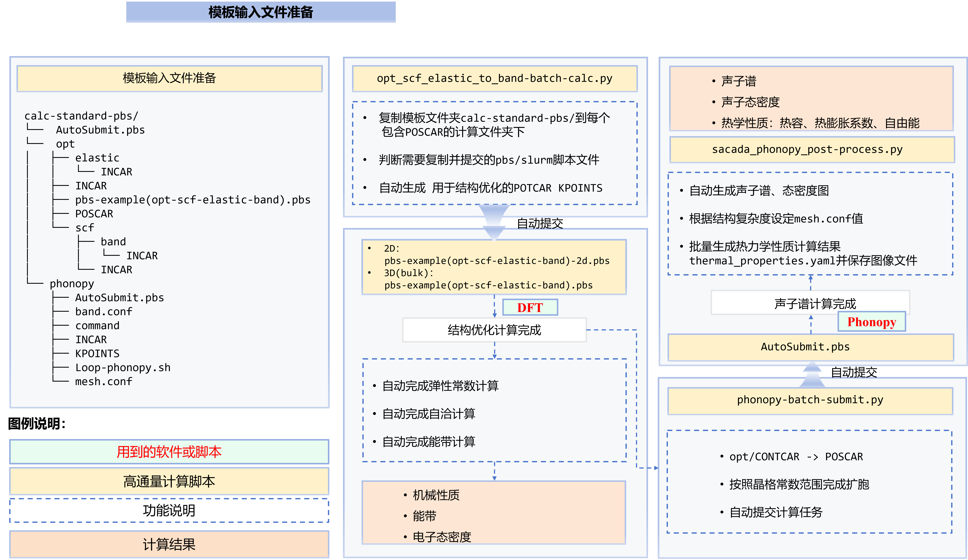The height and width of the screenshot is (560, 968).
Task: Select the command file entry
Action: (97, 325)
